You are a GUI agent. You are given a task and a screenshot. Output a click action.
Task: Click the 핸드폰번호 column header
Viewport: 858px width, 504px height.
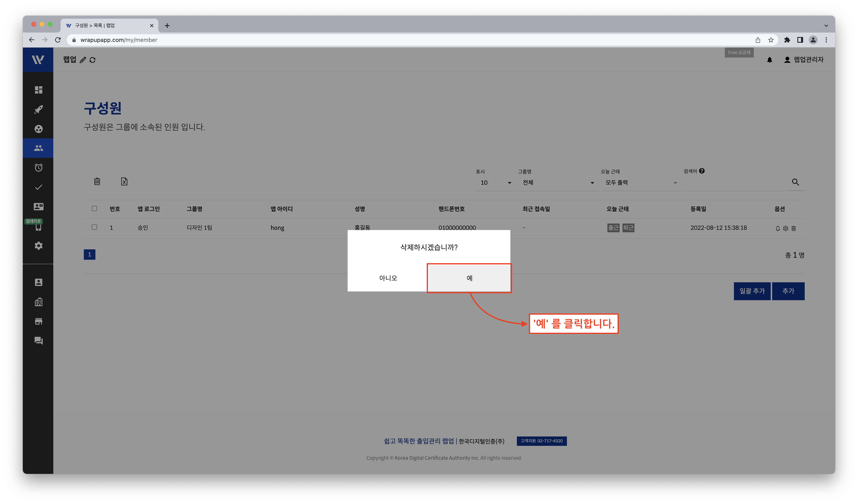451,209
